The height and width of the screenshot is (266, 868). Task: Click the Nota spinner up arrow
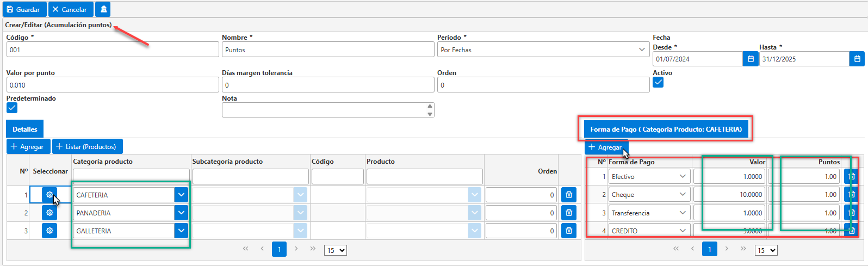click(430, 106)
